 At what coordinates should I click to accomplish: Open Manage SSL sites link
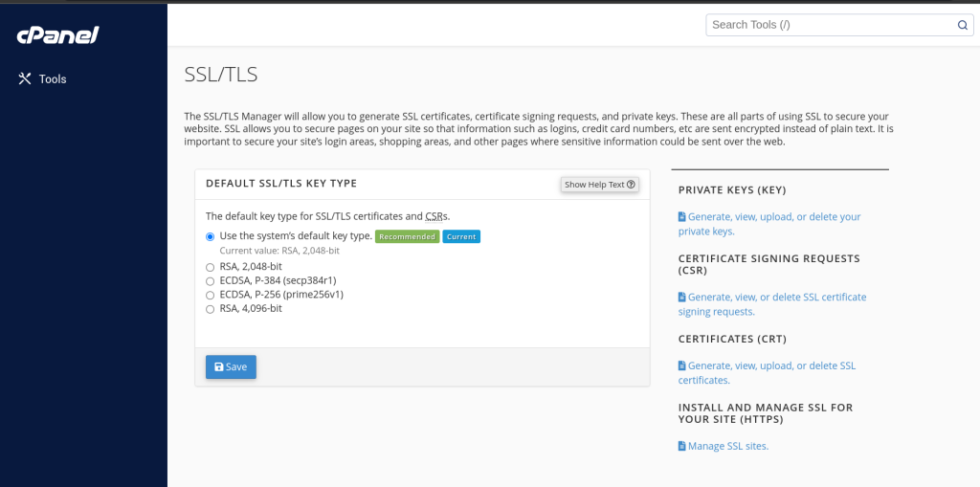tap(724, 447)
